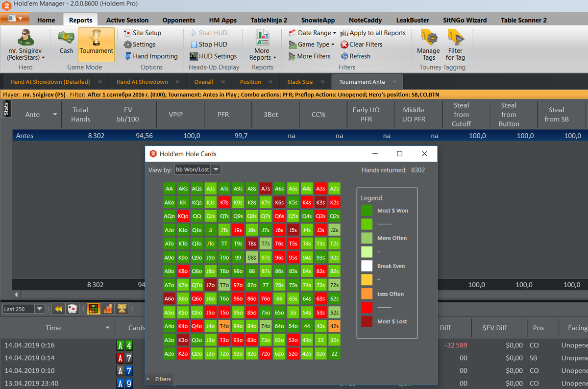The image size is (588, 389).
Task: Open the More Filters option
Action: [309, 56]
